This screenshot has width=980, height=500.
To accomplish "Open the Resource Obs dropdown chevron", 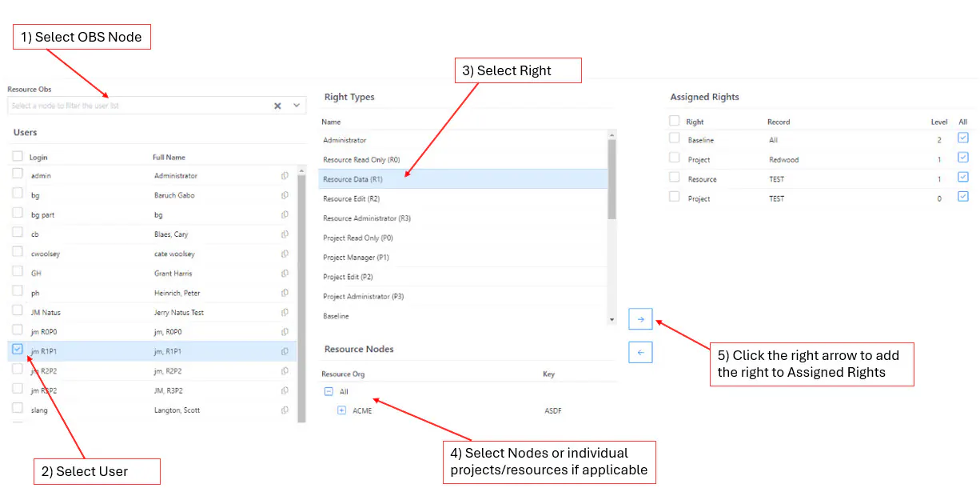I will [x=297, y=106].
